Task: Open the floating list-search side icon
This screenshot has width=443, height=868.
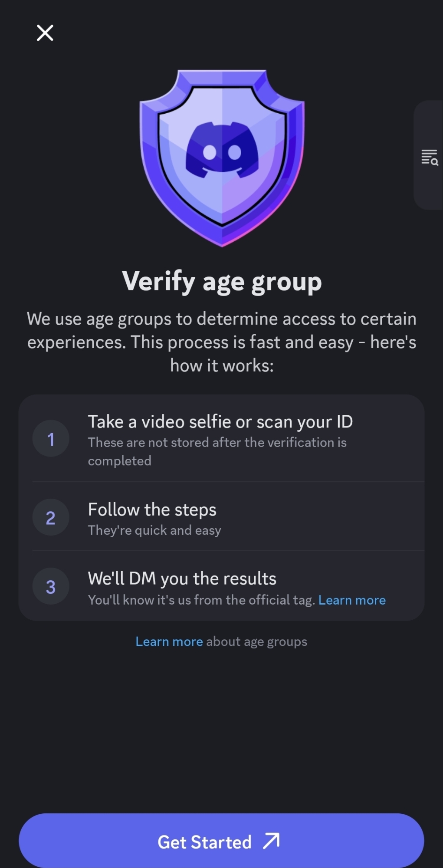Action: (430, 157)
